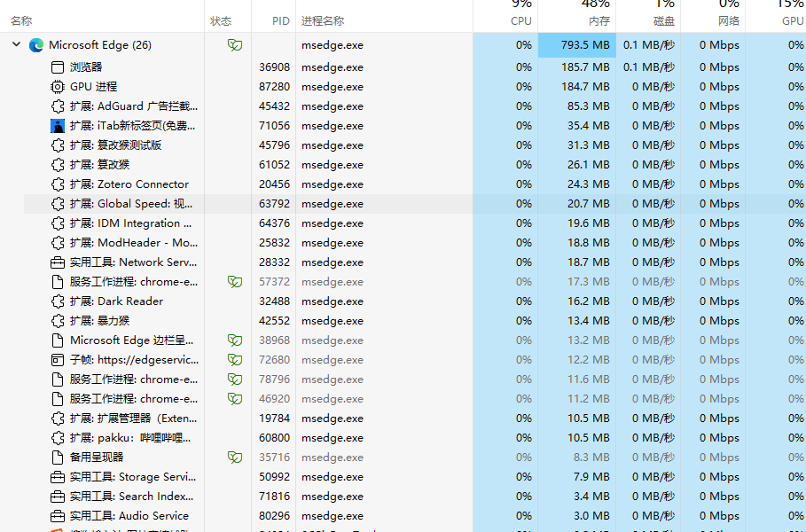Click the 7.9 MB memory value

coord(591,478)
